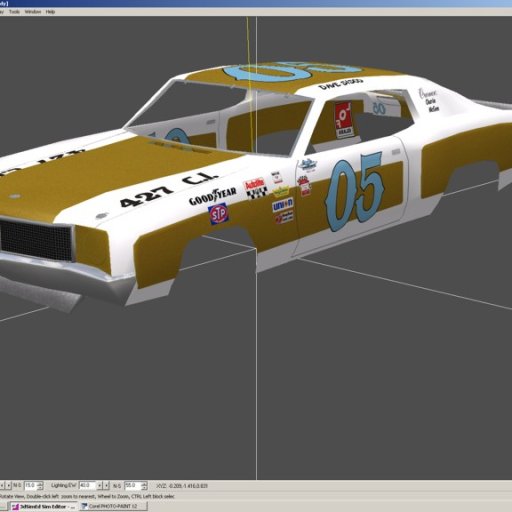512x512 pixels.
Task: Increase Lighting N-S with up spinner arrow
Action: point(144,483)
